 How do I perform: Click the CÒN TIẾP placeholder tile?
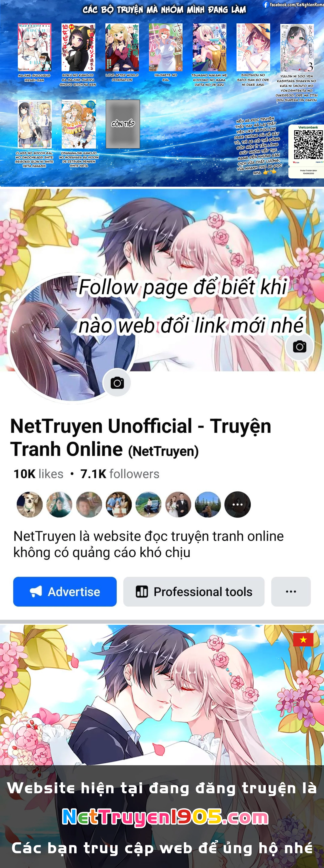click(x=123, y=124)
